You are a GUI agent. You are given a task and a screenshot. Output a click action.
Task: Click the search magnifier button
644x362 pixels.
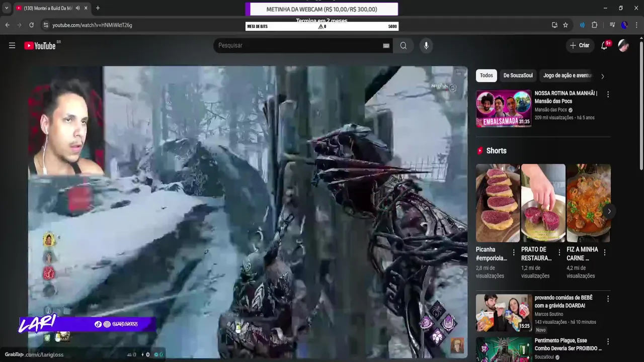point(404,46)
